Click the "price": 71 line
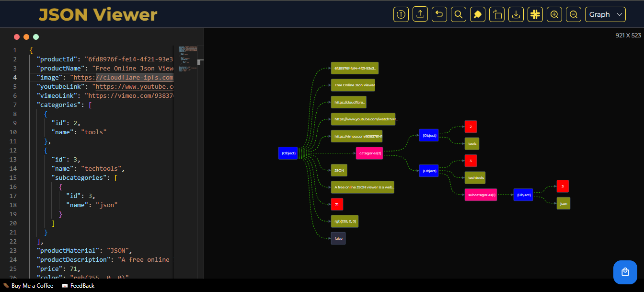This screenshot has height=292, width=644. coord(59,269)
